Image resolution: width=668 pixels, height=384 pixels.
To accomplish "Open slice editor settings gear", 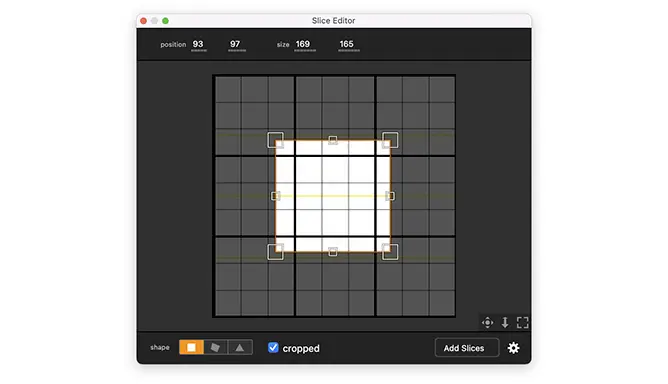I will (513, 348).
